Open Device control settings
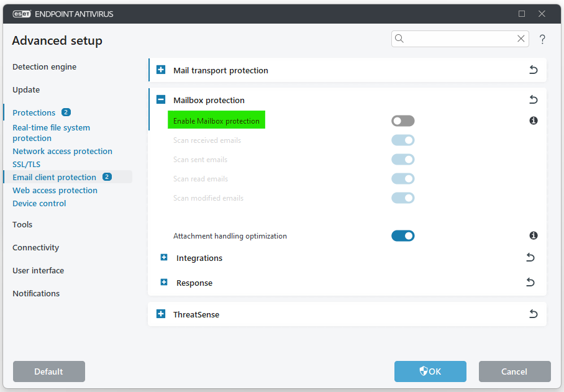The height and width of the screenshot is (392, 564). (x=39, y=203)
